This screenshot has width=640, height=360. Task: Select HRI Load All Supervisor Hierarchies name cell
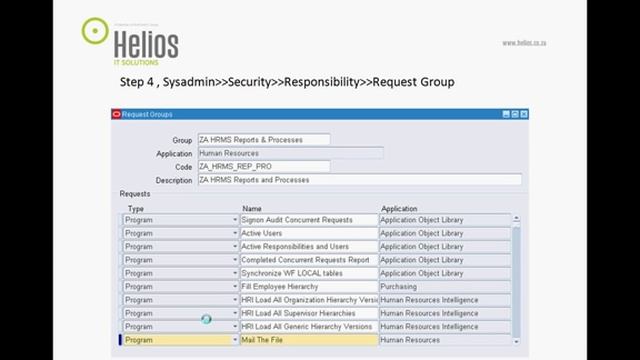click(309, 313)
